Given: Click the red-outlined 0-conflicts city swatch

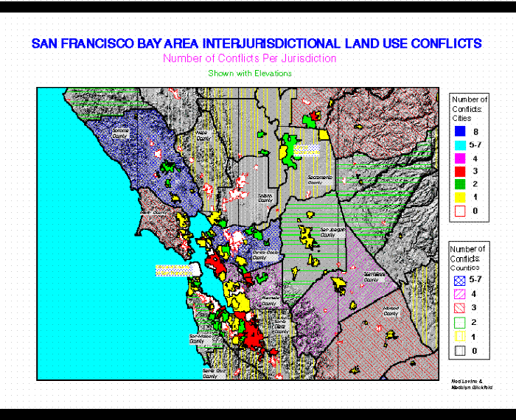Looking at the screenshot, I should pyautogui.click(x=460, y=211).
